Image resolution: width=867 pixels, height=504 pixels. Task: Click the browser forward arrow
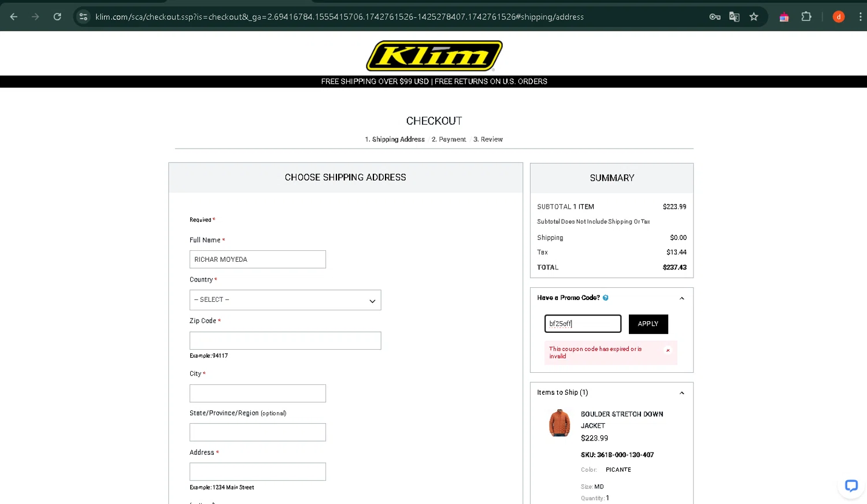tap(35, 17)
